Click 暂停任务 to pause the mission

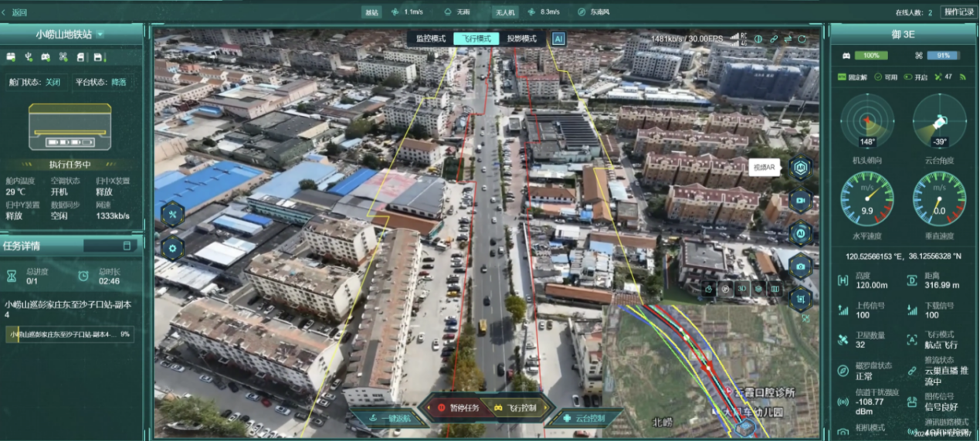457,408
